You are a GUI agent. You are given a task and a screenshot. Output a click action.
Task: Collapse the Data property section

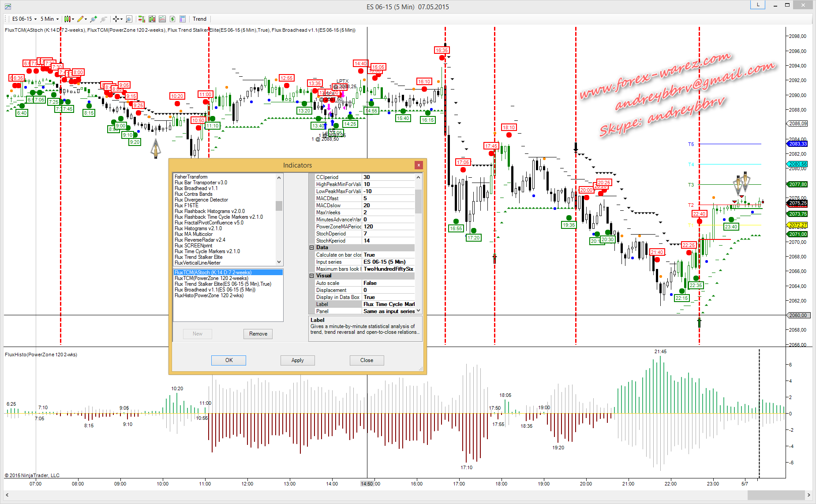(x=311, y=248)
